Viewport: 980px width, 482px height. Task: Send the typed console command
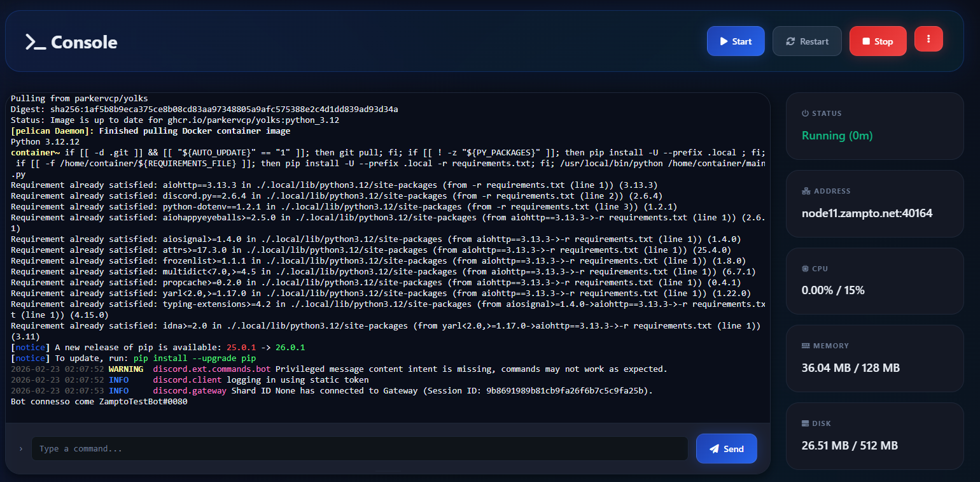coord(726,449)
